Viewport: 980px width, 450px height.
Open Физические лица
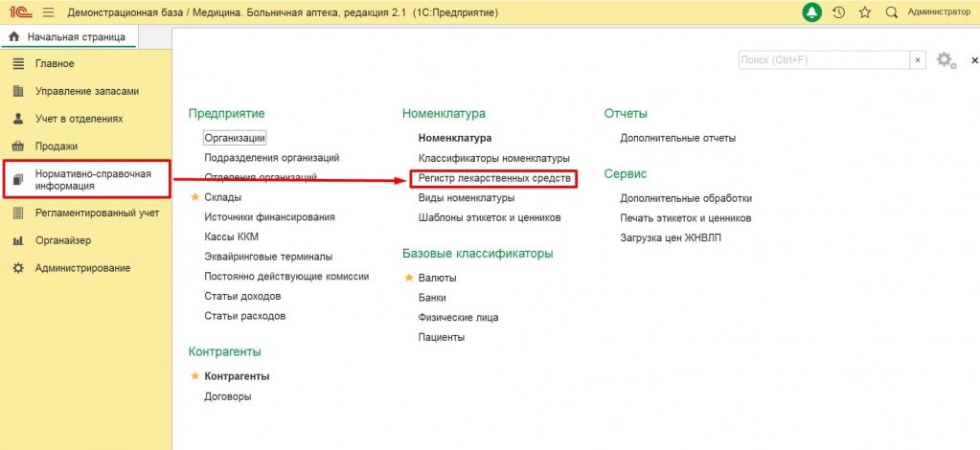click(x=458, y=318)
